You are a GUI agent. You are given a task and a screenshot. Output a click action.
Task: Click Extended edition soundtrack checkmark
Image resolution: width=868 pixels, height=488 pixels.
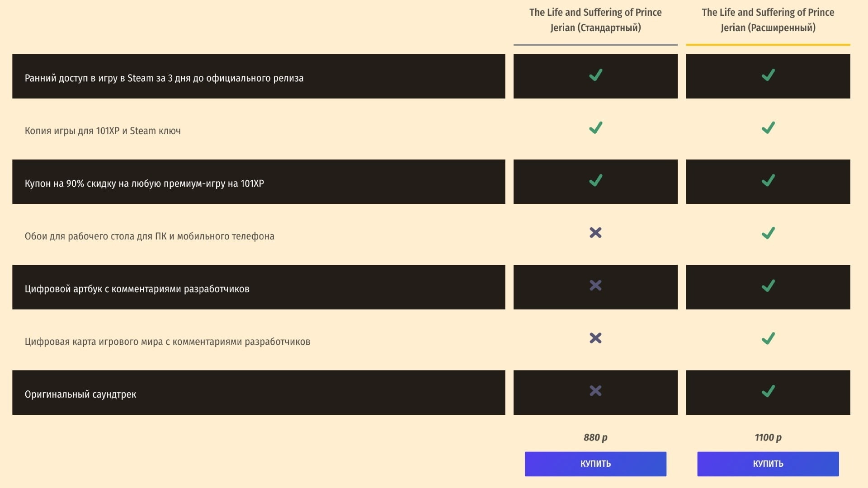click(768, 391)
